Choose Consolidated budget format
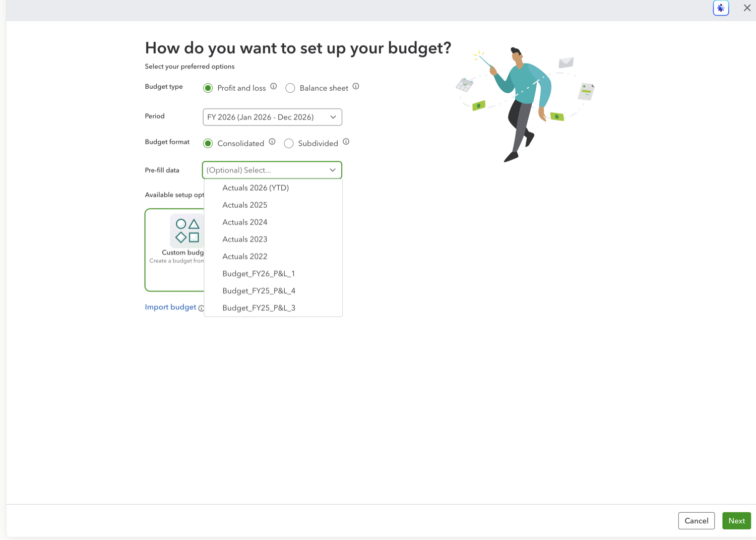This screenshot has width=756, height=540. tap(208, 143)
